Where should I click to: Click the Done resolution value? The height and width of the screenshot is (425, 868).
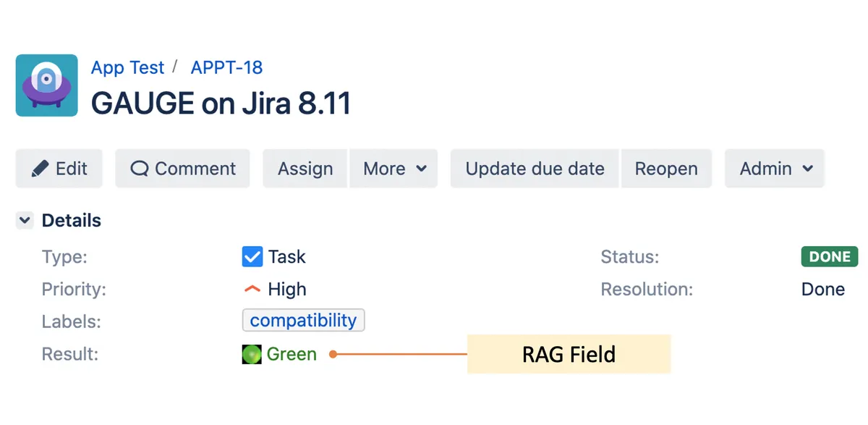coord(823,290)
